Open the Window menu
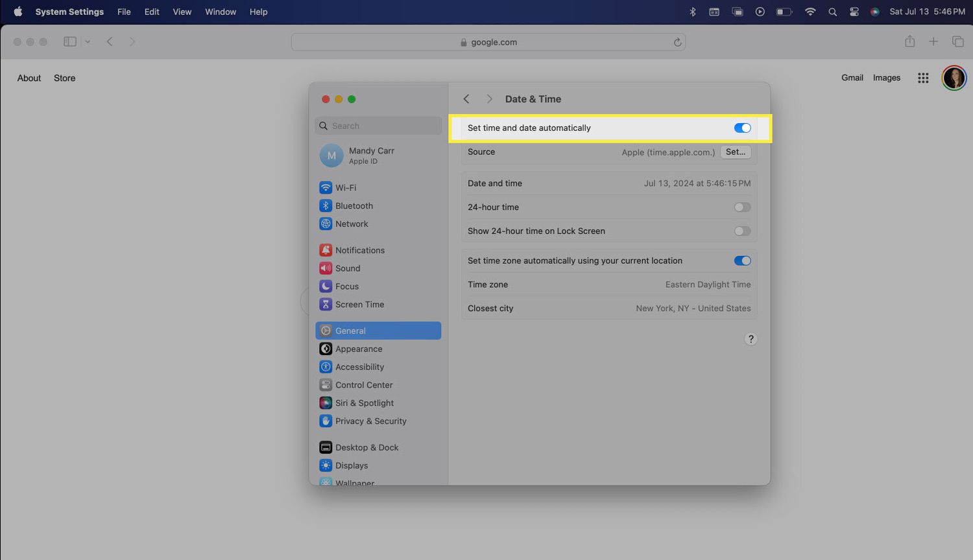Screen dimensions: 973x560 221,12
